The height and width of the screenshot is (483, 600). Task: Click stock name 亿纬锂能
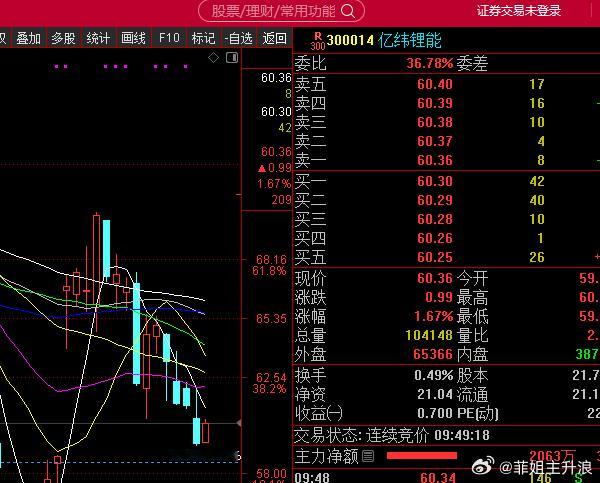click(x=410, y=40)
